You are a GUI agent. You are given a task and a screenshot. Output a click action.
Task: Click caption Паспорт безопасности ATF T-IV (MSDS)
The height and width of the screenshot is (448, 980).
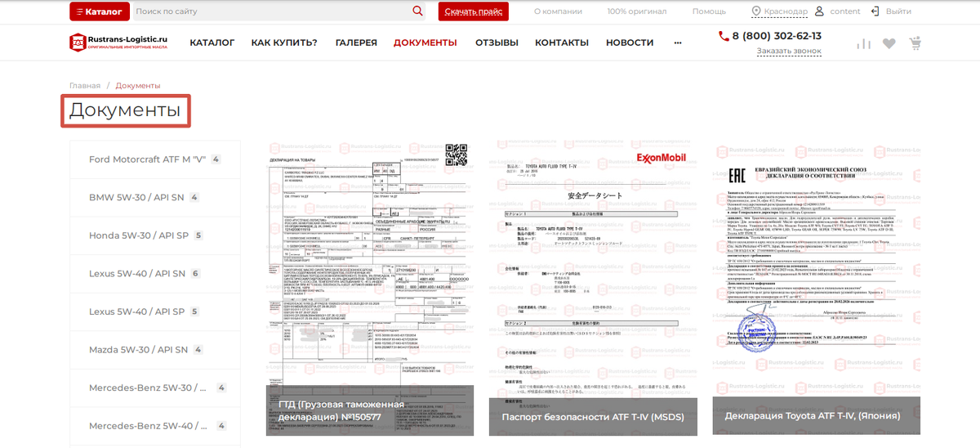593,417
